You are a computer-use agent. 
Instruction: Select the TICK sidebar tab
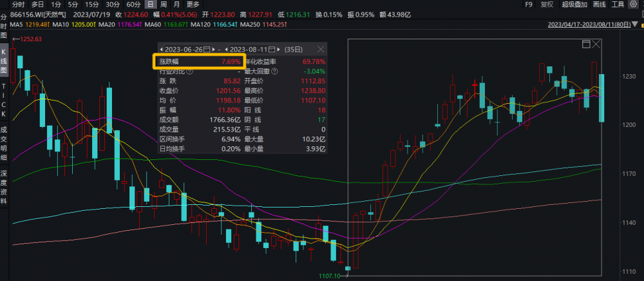[x=4, y=100]
